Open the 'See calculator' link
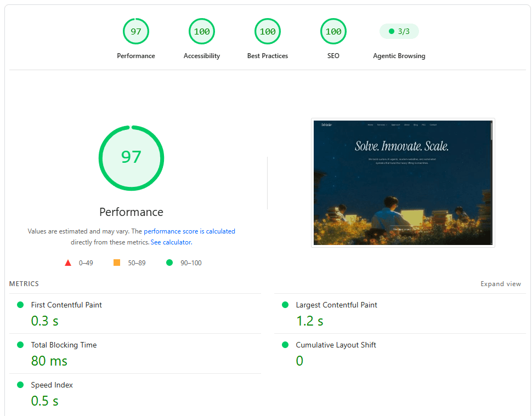Image resolution: width=532 pixels, height=416 pixels. pyautogui.click(x=171, y=242)
